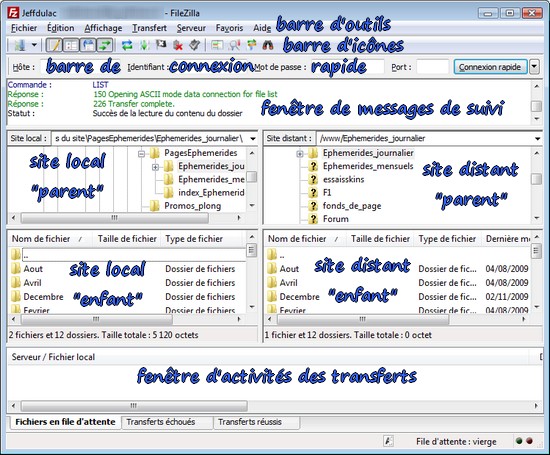This screenshot has width=550, height=455.
Task: Open the Serveur menu
Action: 191,28
